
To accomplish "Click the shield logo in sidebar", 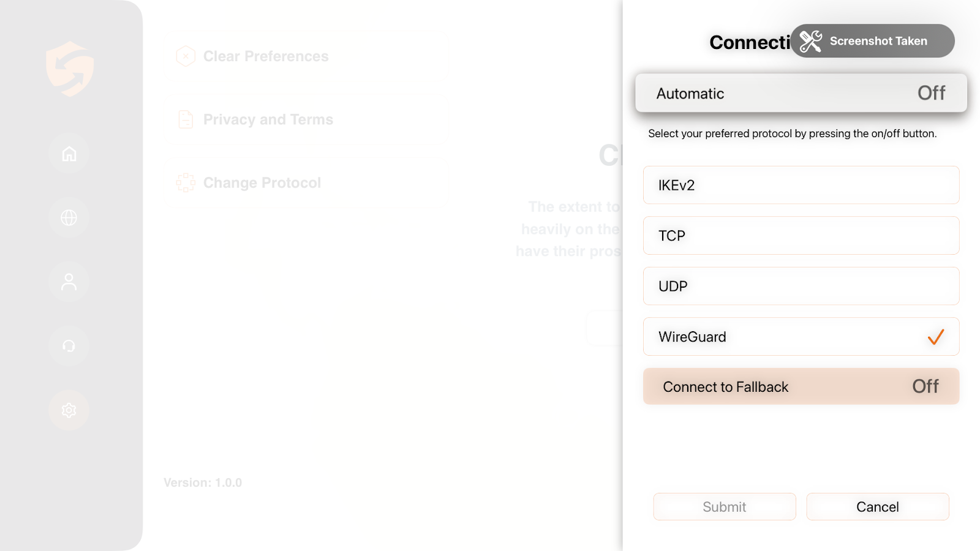I will coord(70,69).
